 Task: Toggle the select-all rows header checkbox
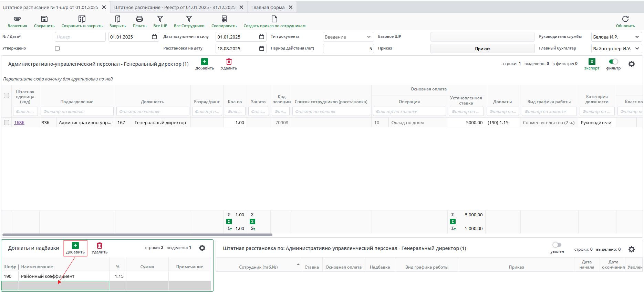coord(6,95)
